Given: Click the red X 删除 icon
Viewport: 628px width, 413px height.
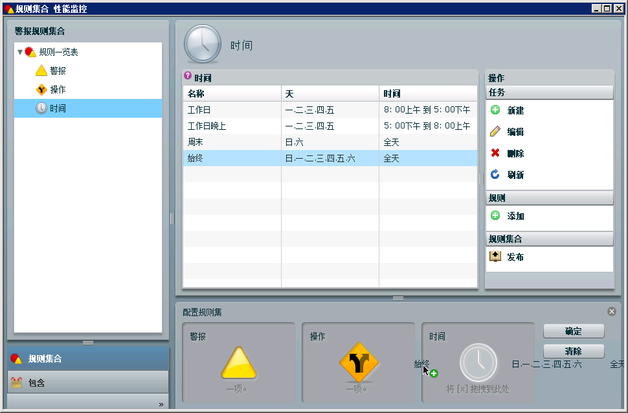Looking at the screenshot, I should (x=495, y=153).
